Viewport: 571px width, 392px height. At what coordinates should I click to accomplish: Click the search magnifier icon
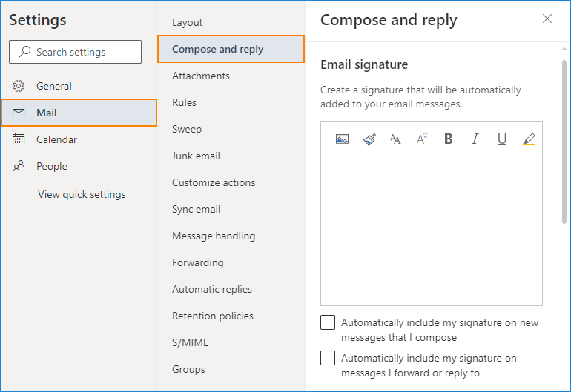[24, 52]
